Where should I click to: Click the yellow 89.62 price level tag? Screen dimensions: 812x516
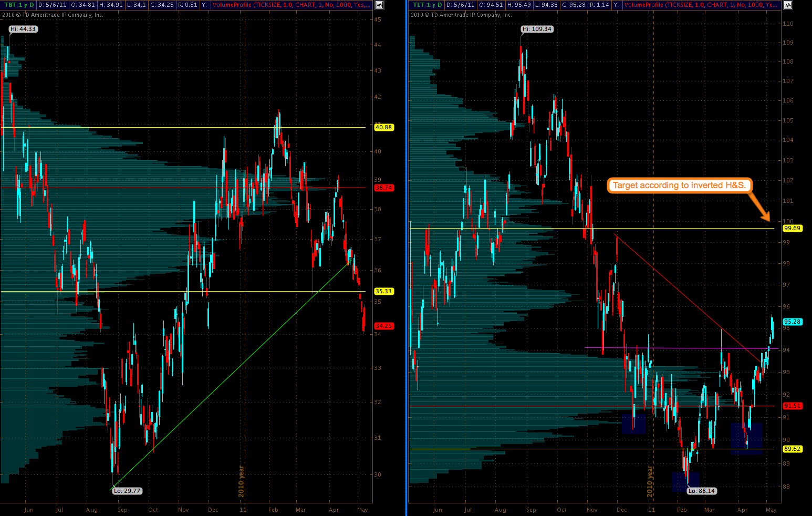click(793, 449)
